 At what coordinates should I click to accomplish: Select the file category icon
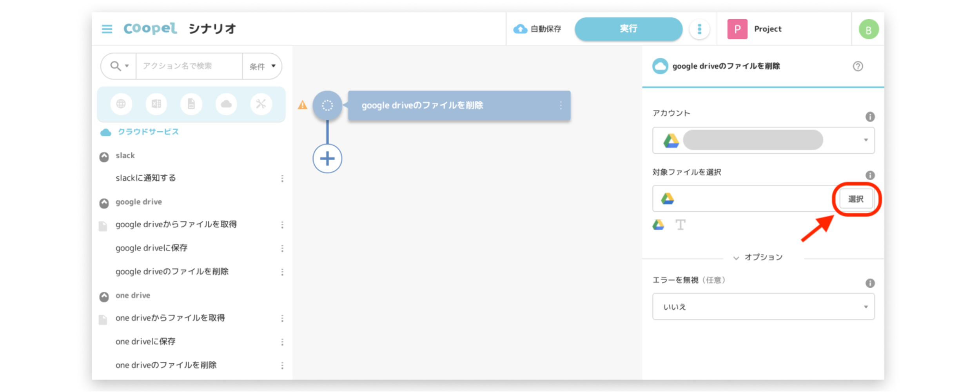pos(191,104)
